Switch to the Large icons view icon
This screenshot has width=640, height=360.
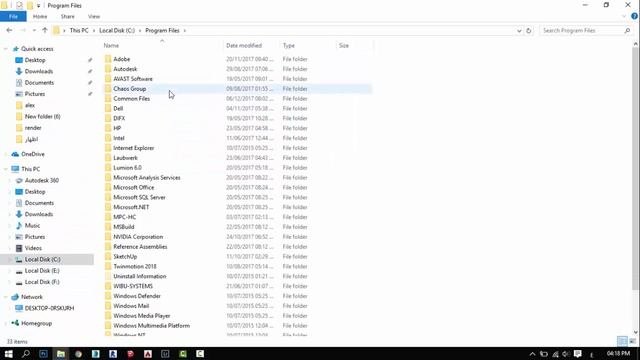[x=632, y=341]
